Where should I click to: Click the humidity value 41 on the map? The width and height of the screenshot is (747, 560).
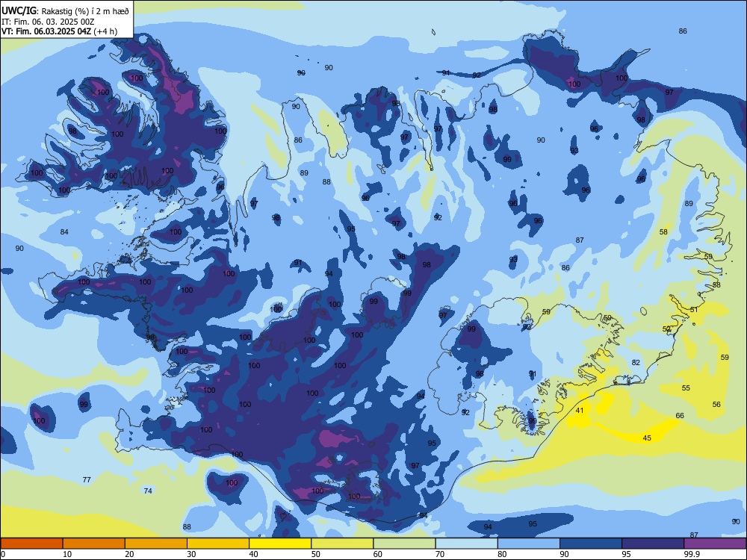click(580, 410)
